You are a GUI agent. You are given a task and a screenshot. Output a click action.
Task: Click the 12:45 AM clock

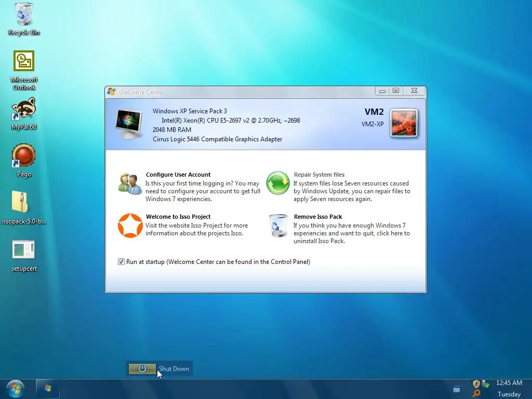point(509,383)
